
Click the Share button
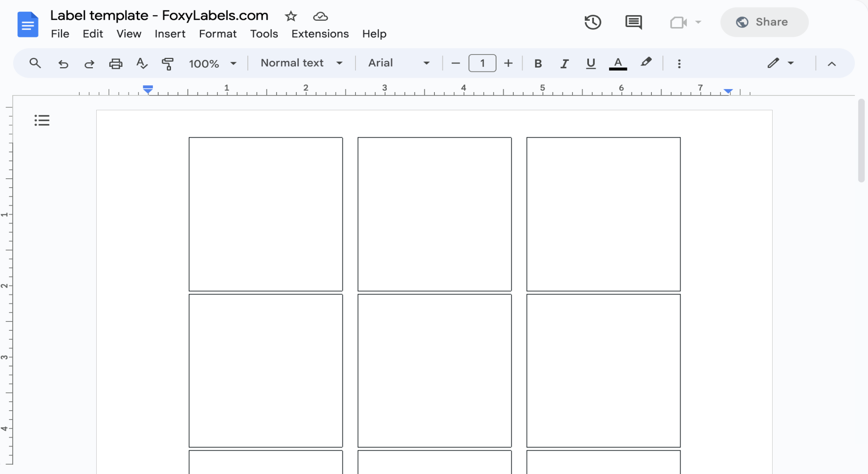765,22
